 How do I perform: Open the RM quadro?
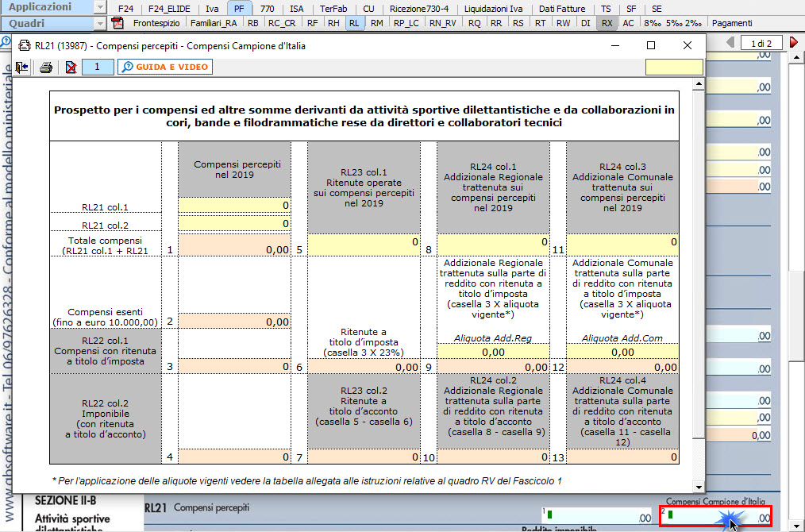377,23
